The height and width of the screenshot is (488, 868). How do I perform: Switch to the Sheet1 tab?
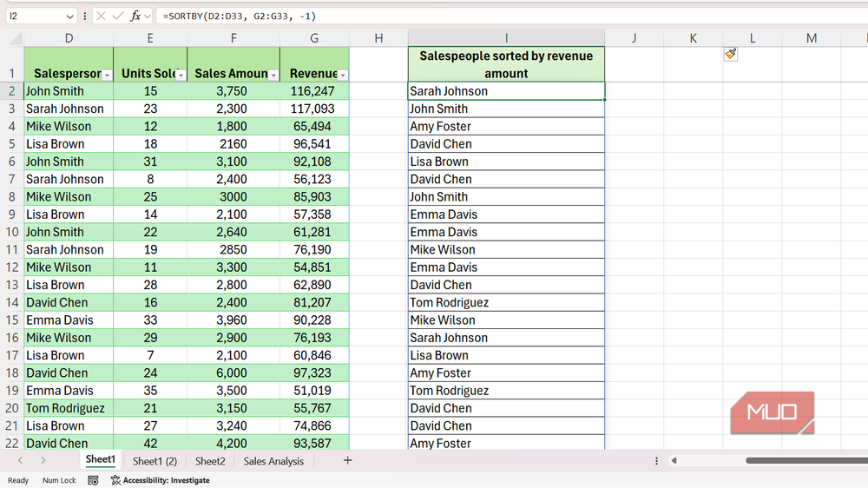(x=100, y=459)
